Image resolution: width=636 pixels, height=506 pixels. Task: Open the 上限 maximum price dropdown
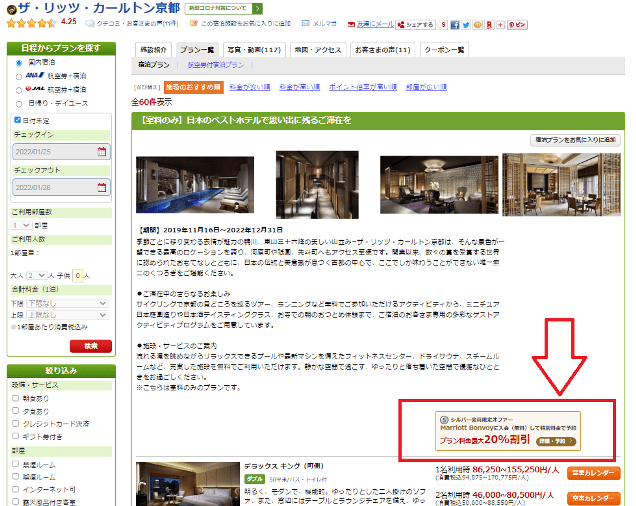click(x=67, y=315)
